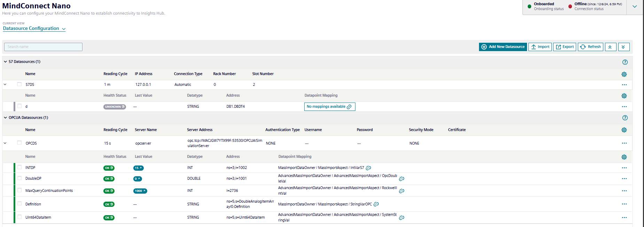This screenshot has width=644, height=227.
Task: Collapse all sections with double up arrow
Action: [611, 47]
